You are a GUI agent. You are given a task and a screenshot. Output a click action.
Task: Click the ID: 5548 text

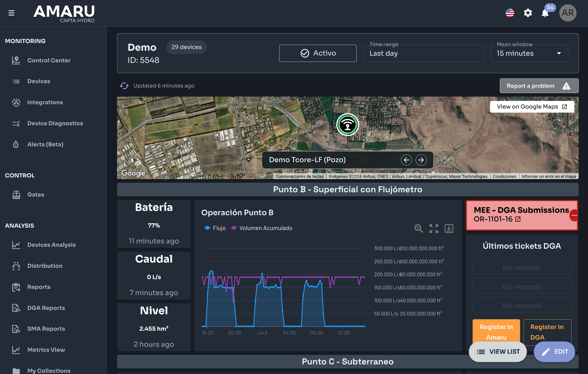[x=143, y=60]
